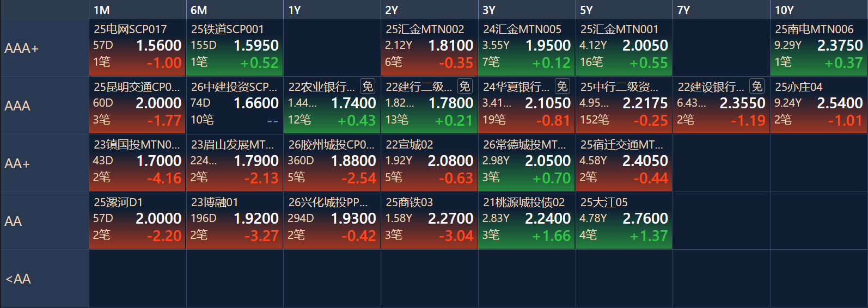
Task: Open the 25大江05 bond cell
Action: pos(624,220)
